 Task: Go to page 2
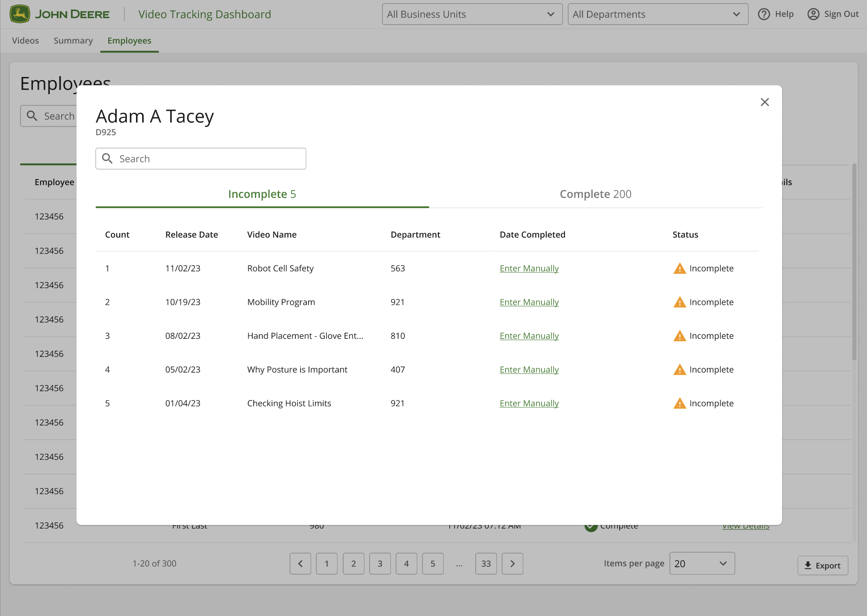[x=353, y=564]
